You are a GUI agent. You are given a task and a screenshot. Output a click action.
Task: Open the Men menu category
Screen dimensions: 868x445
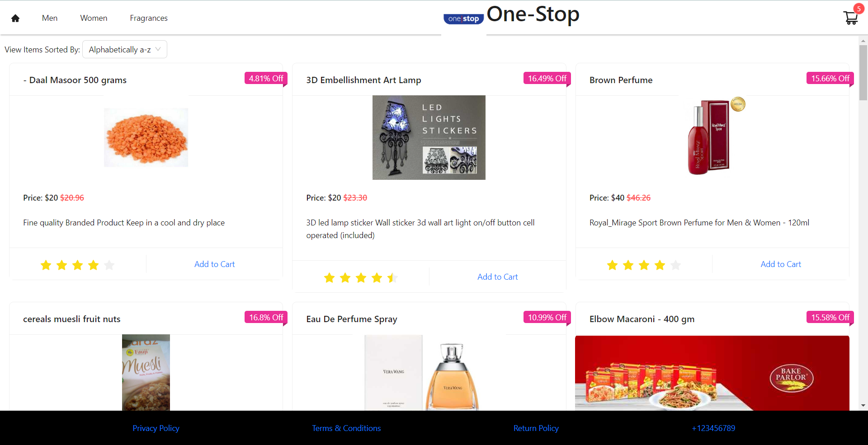50,18
